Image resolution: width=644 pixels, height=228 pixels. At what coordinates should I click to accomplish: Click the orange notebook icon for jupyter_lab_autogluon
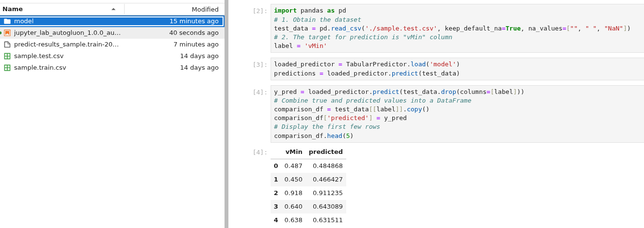[x=7, y=33]
